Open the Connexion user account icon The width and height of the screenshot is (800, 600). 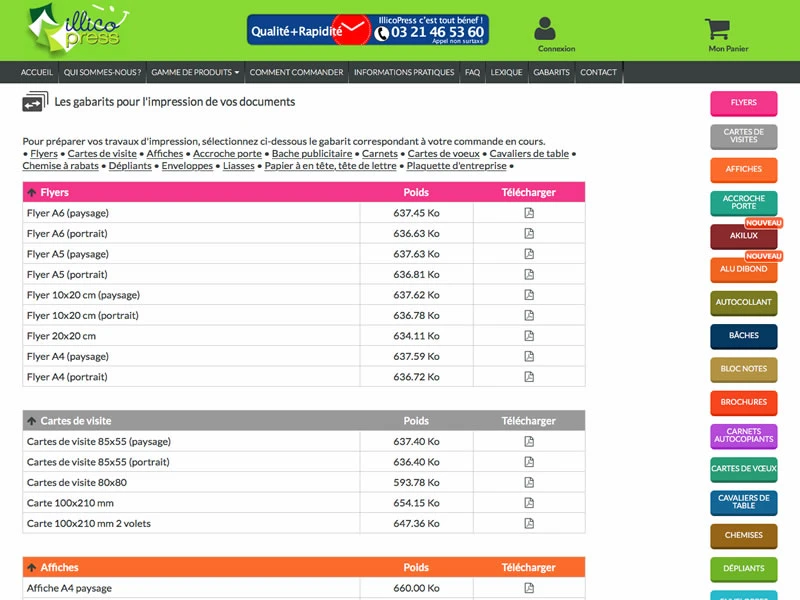545,28
